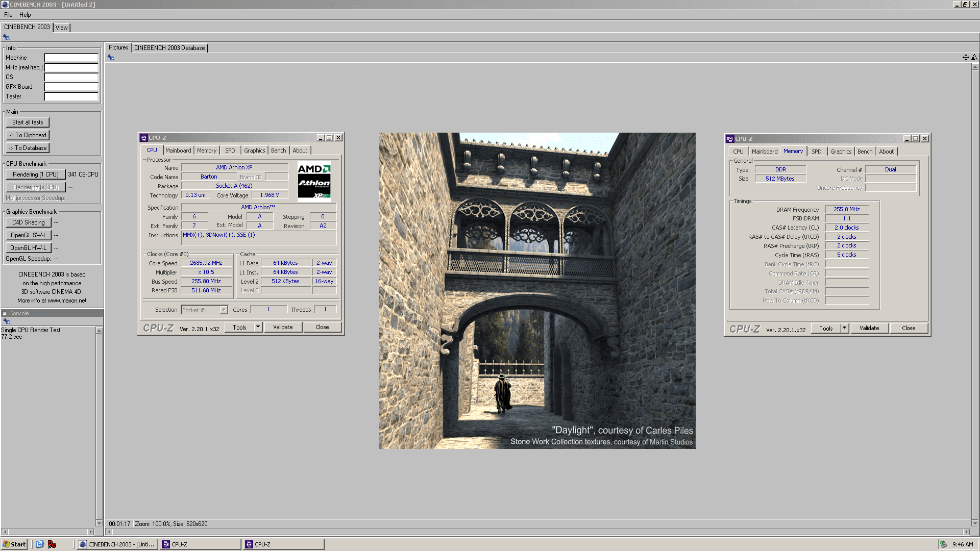Collapse the Console panel header
980x551 pixels.
(5, 313)
